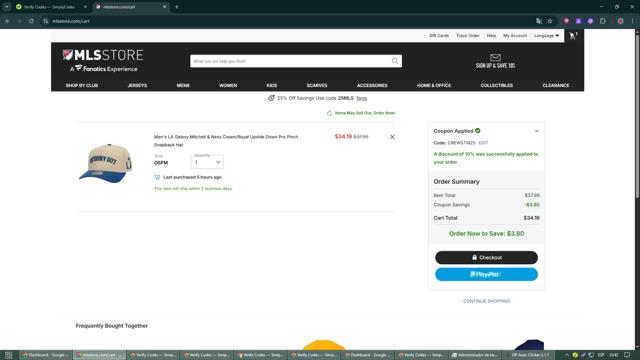Screen dimensions: 640x360
Task: Open the My Account link
Action: [x=515, y=36]
